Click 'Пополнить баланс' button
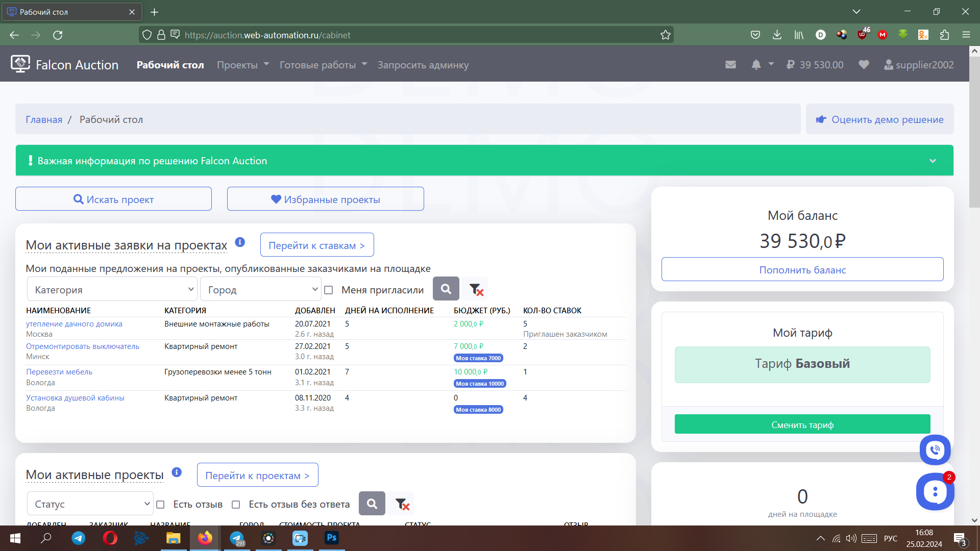The height and width of the screenshot is (551, 980). coord(802,270)
